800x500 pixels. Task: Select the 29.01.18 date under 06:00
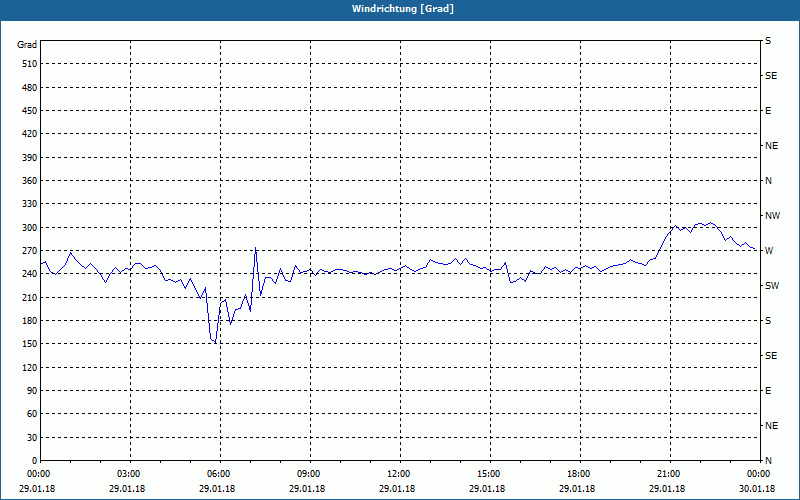(x=217, y=489)
